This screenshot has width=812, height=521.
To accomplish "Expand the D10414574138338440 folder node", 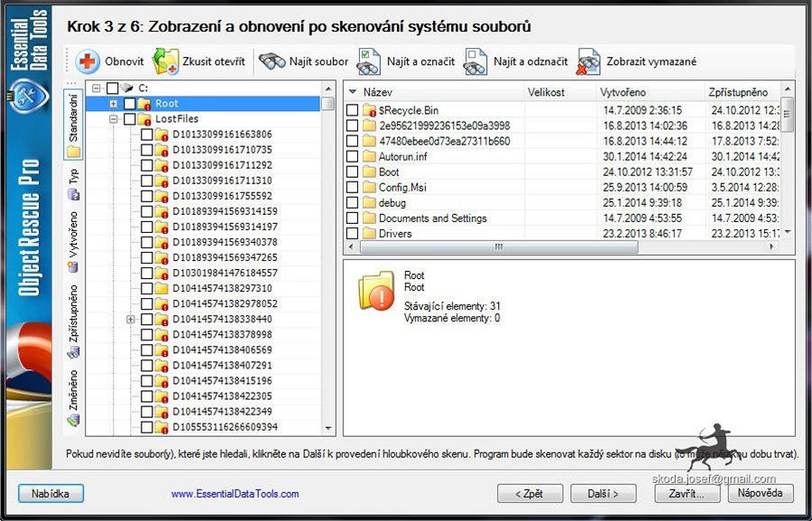I will tap(131, 320).
